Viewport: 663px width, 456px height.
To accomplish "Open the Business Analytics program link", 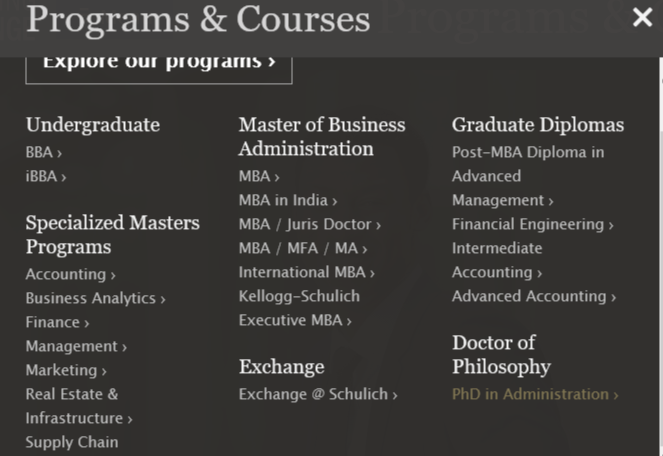I will [95, 298].
